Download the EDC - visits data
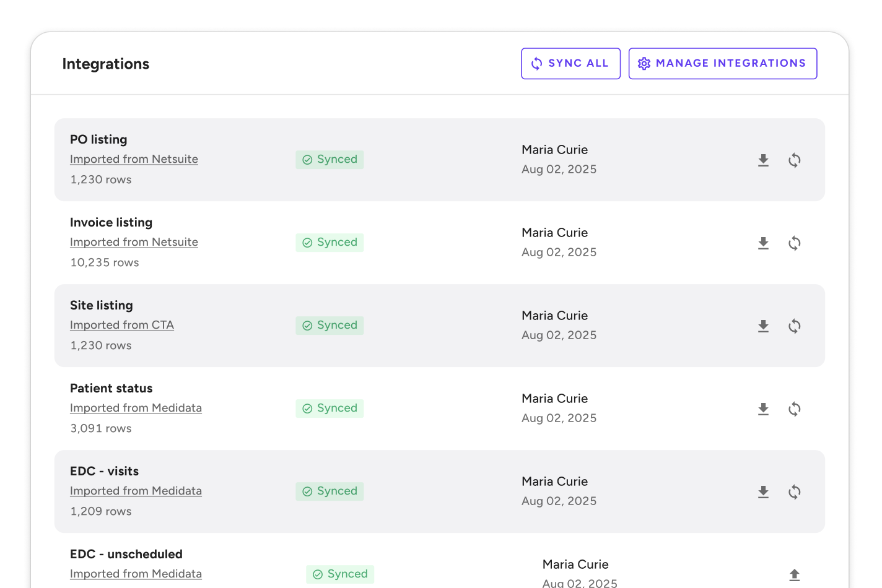The image size is (882, 588). pyautogui.click(x=763, y=492)
